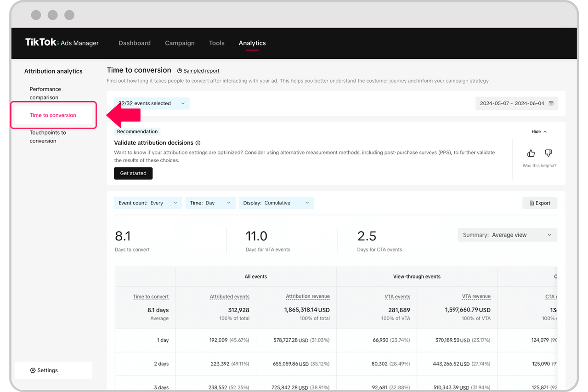Collapse the recommendation with Hide
The height and width of the screenshot is (392, 588).
(x=539, y=131)
